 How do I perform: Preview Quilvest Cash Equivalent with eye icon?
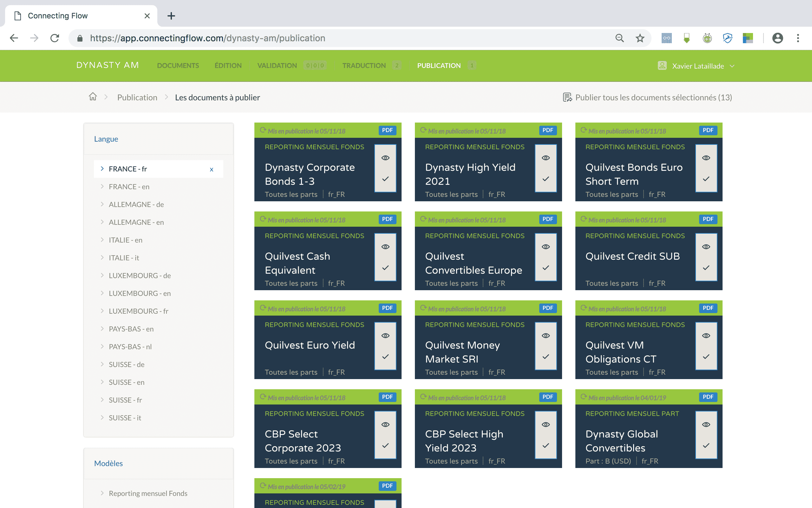pos(385,247)
